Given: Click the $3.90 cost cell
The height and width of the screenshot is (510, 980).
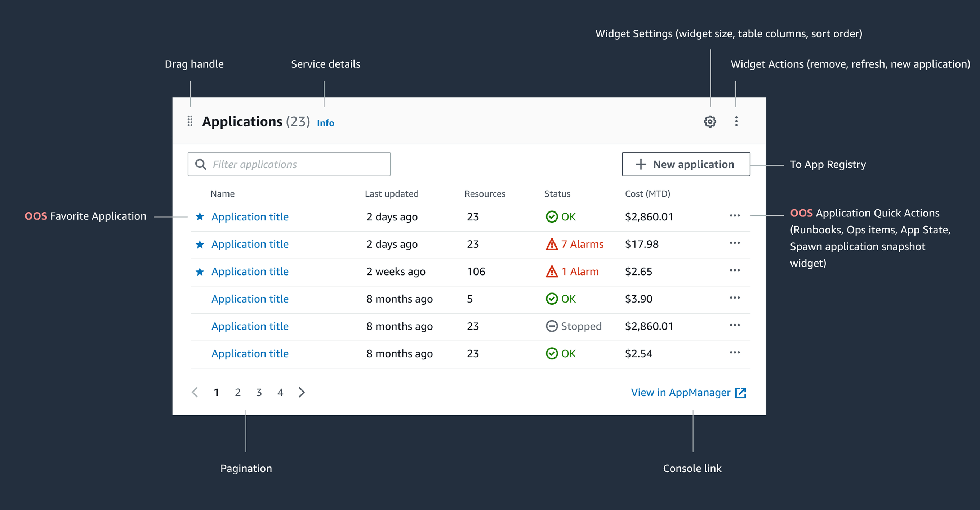Looking at the screenshot, I should point(639,299).
